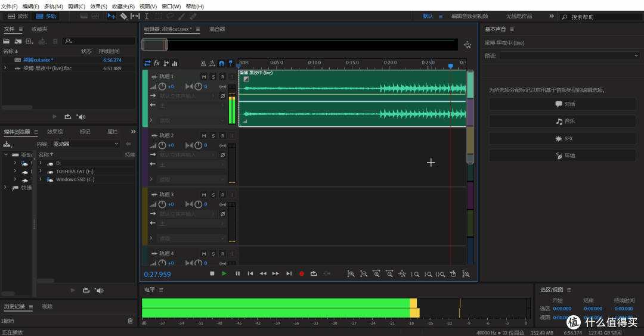Expand the TOSHIBA FAT (E:) drive
The width and height of the screenshot is (644, 336).
click(x=41, y=172)
